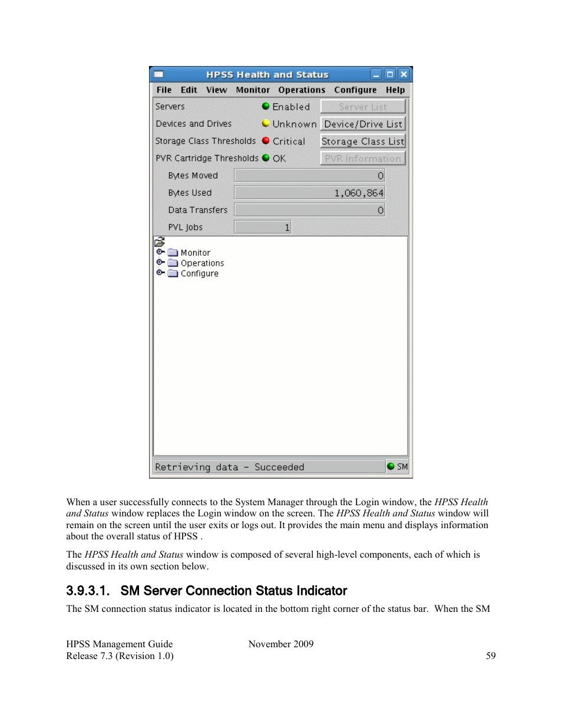
Task: Expand the Configure tree node
Action: 160,272
